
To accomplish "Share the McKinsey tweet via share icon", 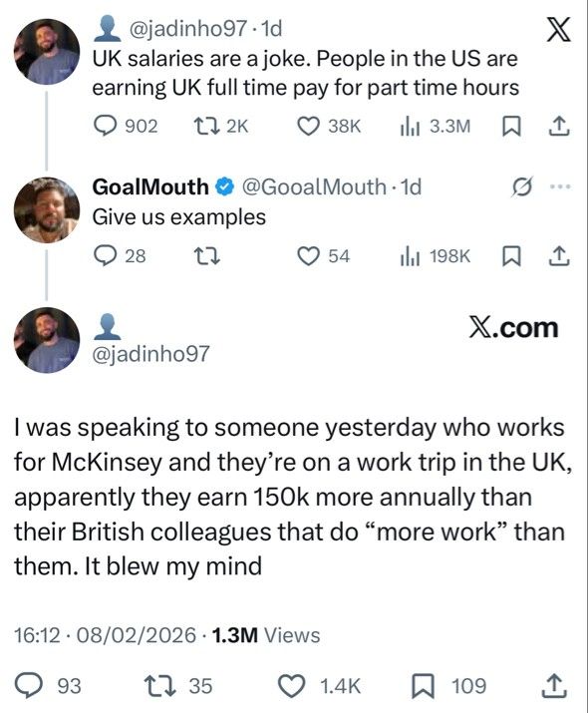I will tap(554, 686).
